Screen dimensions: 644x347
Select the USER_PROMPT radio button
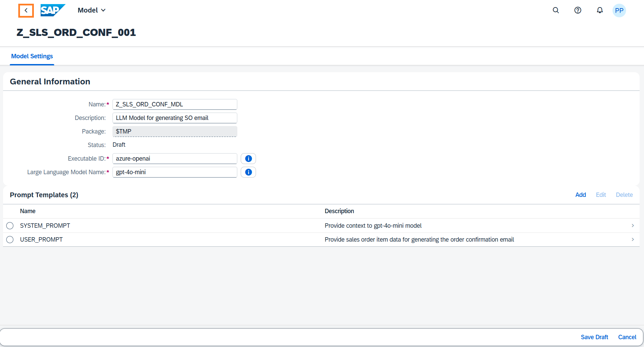pyautogui.click(x=10, y=240)
